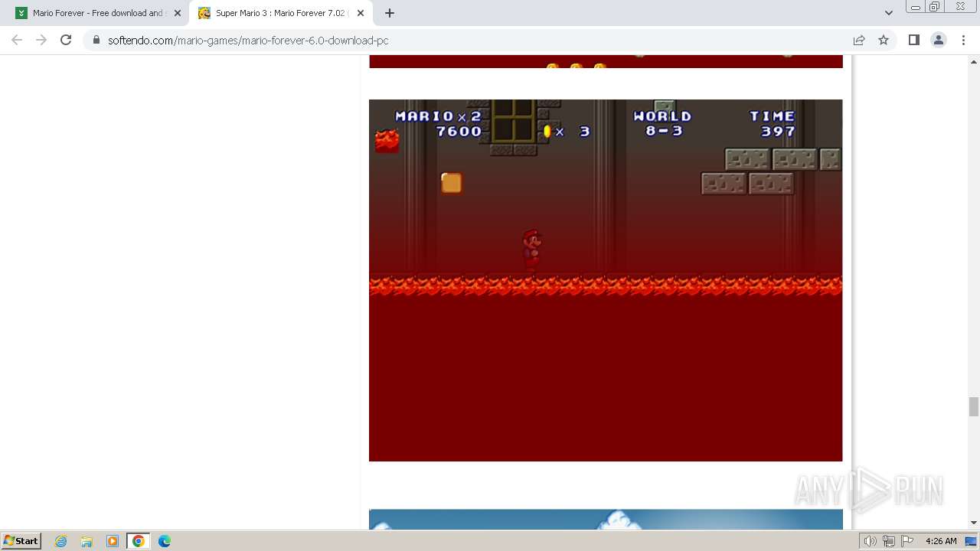The image size is (980, 551).
Task: Share this page icon
Action: [x=859, y=41]
